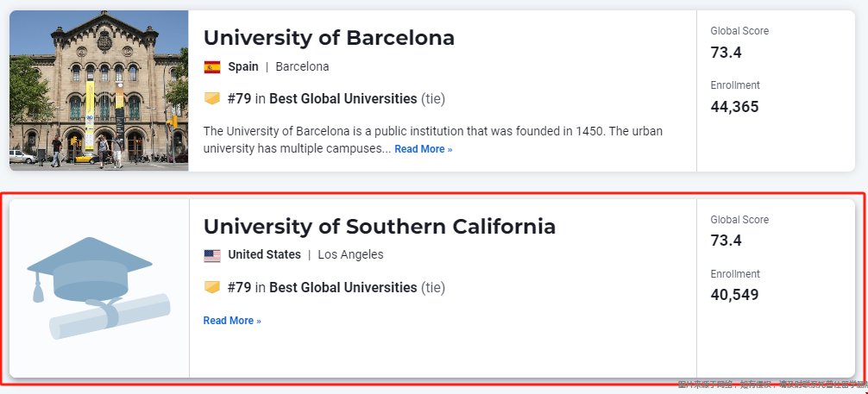
Task: Click Best Global Universities in the Barcelona card
Action: pyautogui.click(x=343, y=98)
